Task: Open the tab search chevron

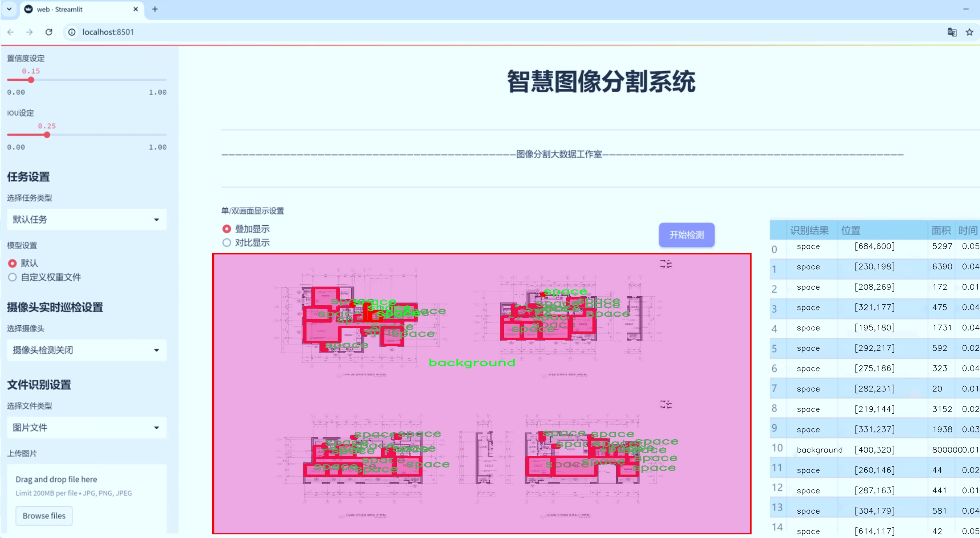Action: tap(9, 9)
